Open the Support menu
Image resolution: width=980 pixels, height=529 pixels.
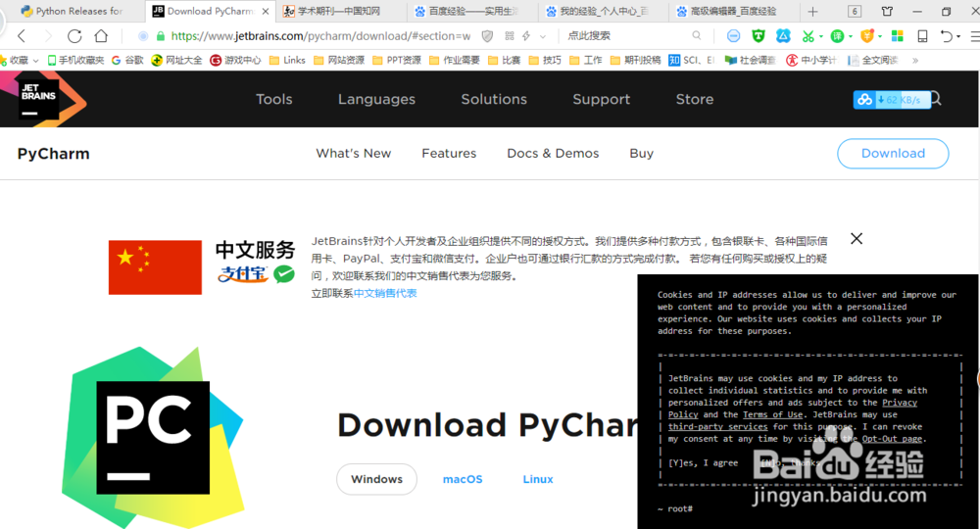(x=602, y=99)
